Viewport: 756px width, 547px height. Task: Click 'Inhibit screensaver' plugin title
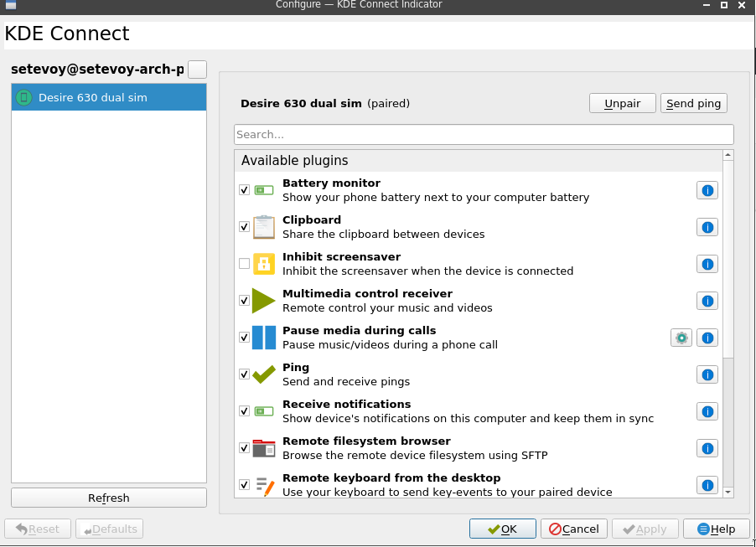[x=341, y=257]
